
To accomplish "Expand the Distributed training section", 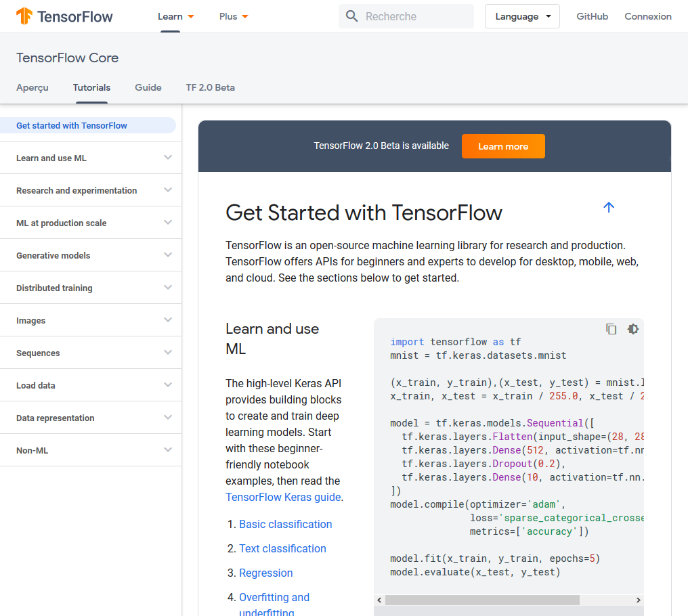I will 91,288.
